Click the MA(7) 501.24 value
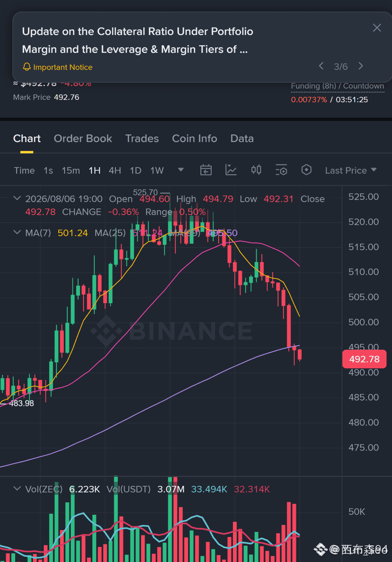Screen dimensions: 392x562 pyautogui.click(x=73, y=233)
